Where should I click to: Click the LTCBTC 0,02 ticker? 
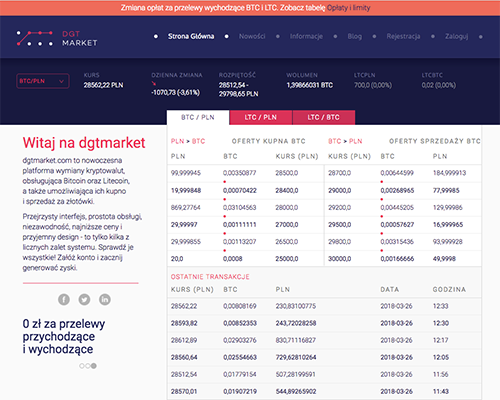439,85
